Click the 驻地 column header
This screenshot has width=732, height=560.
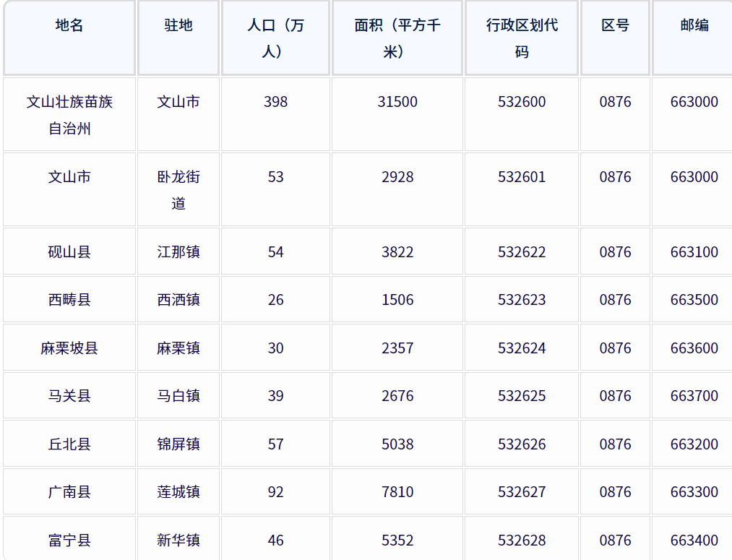click(x=178, y=38)
